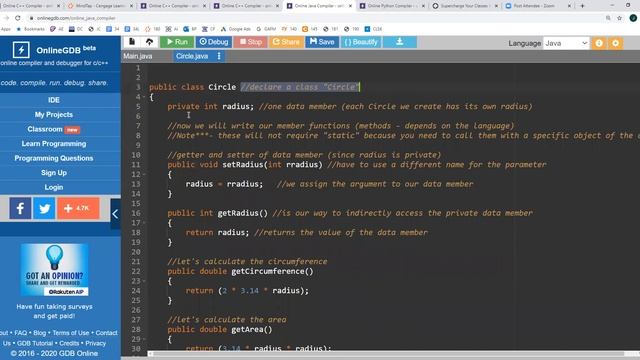Open Circle.java tab options menu dots

(219, 56)
